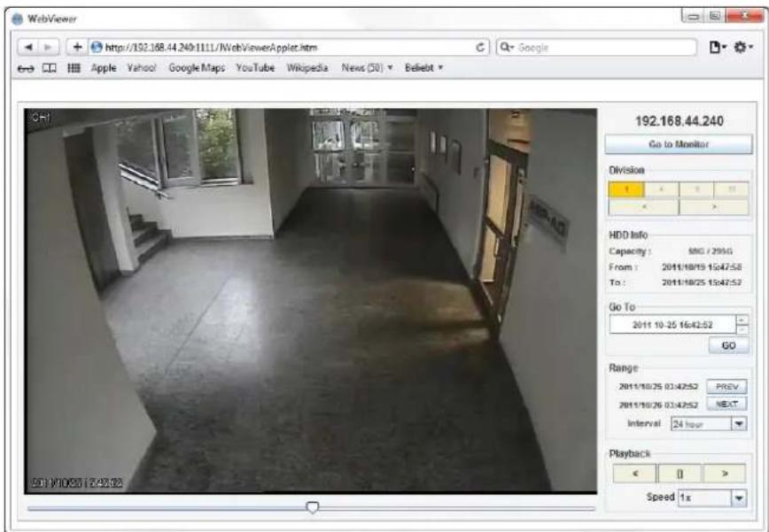Open the bookmarks book icon
Screen dimensions: 769x532
(x=49, y=68)
